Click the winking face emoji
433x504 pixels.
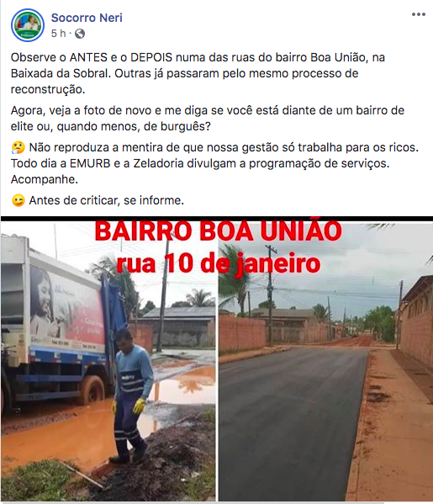(x=18, y=200)
